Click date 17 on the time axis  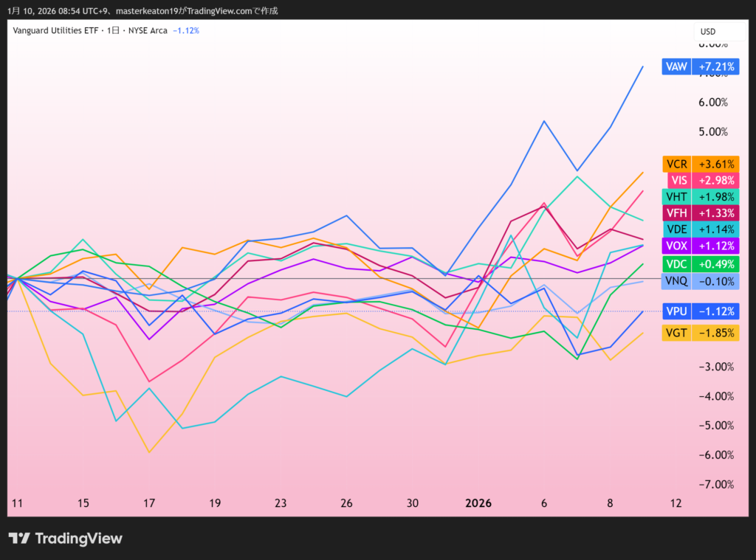click(x=149, y=503)
